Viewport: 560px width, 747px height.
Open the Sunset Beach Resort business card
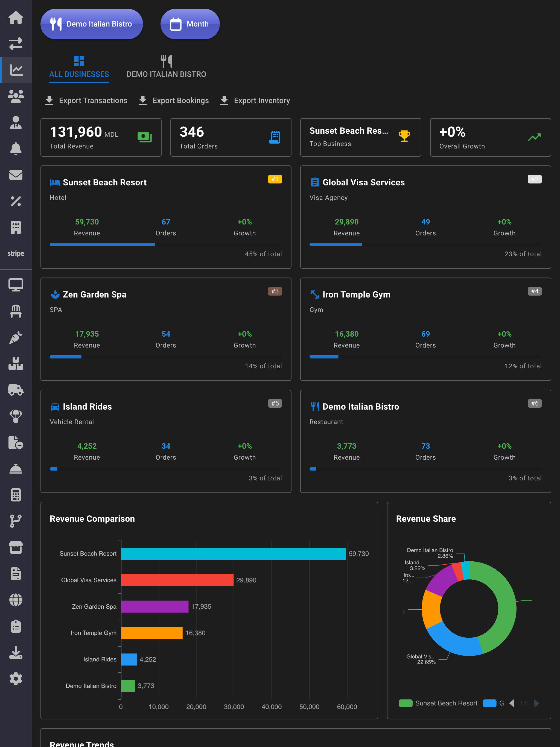(166, 217)
